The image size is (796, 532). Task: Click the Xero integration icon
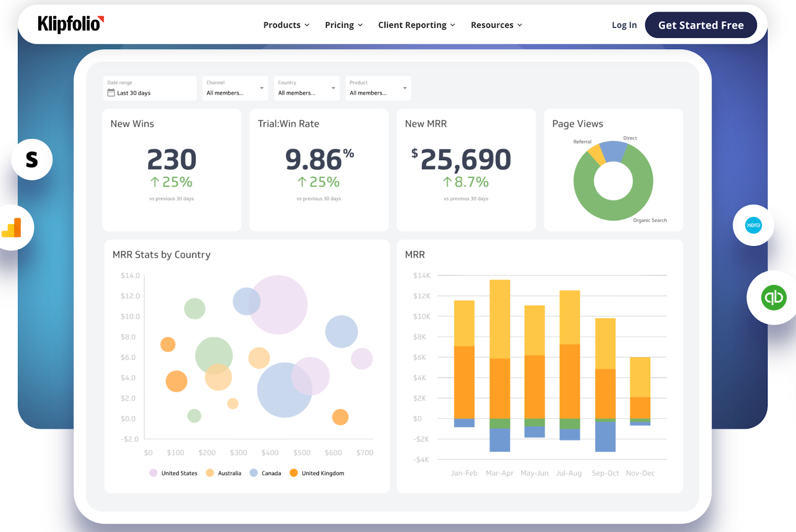tap(753, 225)
